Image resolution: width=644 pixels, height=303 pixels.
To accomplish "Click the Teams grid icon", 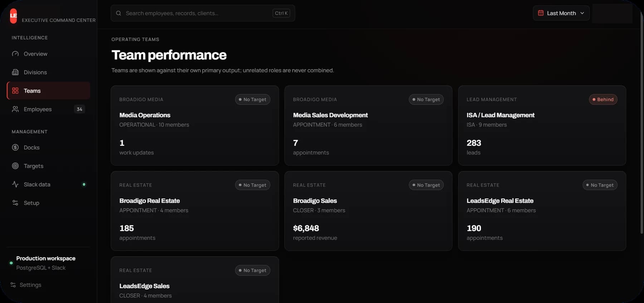I will [x=15, y=91].
